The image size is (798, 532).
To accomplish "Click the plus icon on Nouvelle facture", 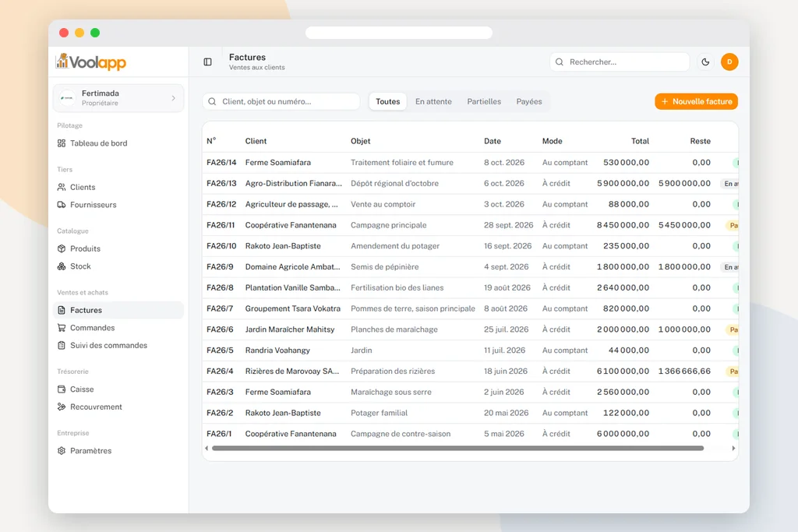I will (665, 102).
